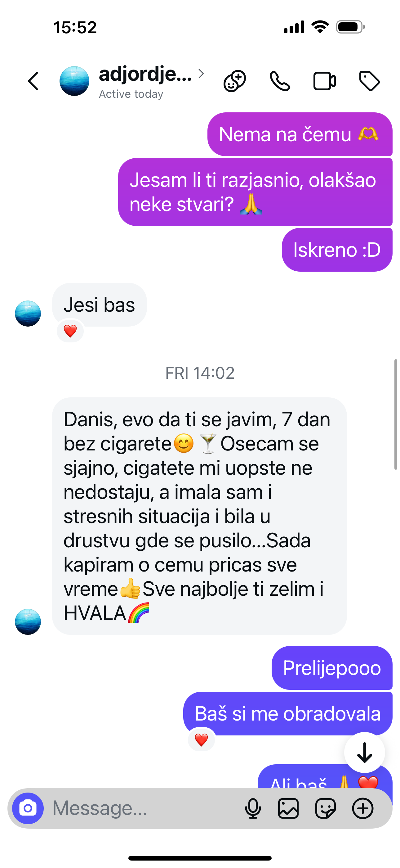Tap the profile picture in the chat header
This screenshot has height=868, width=400.
(x=74, y=81)
